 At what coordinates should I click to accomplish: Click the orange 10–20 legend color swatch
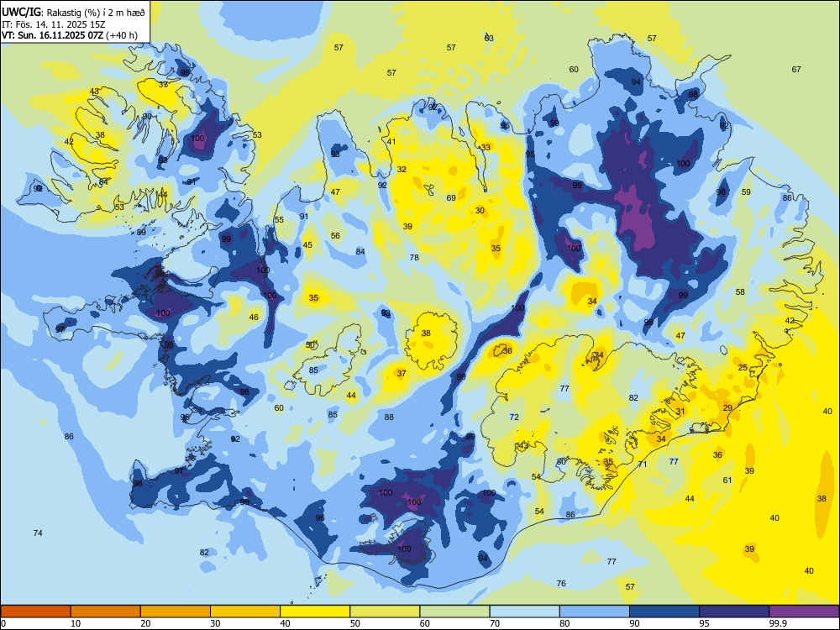click(106, 612)
